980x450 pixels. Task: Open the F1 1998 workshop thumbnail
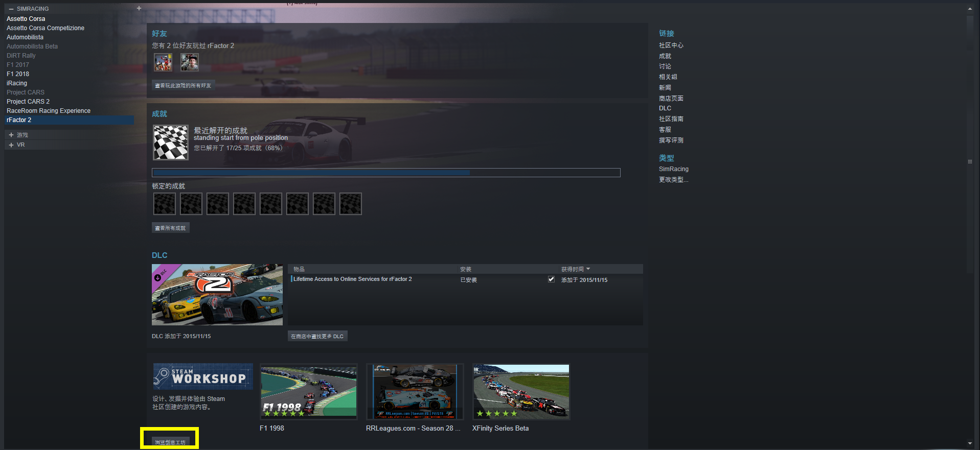pyautogui.click(x=309, y=392)
